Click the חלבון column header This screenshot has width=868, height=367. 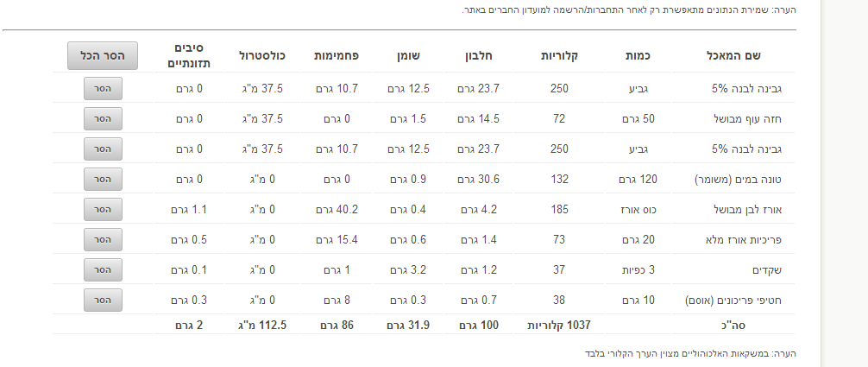coord(478,55)
